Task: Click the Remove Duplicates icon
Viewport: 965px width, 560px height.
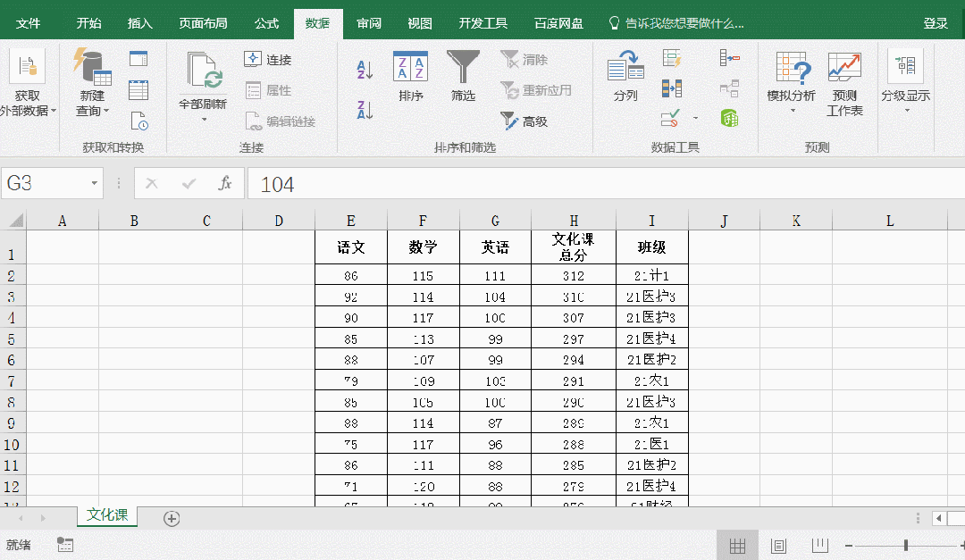Action: point(671,88)
